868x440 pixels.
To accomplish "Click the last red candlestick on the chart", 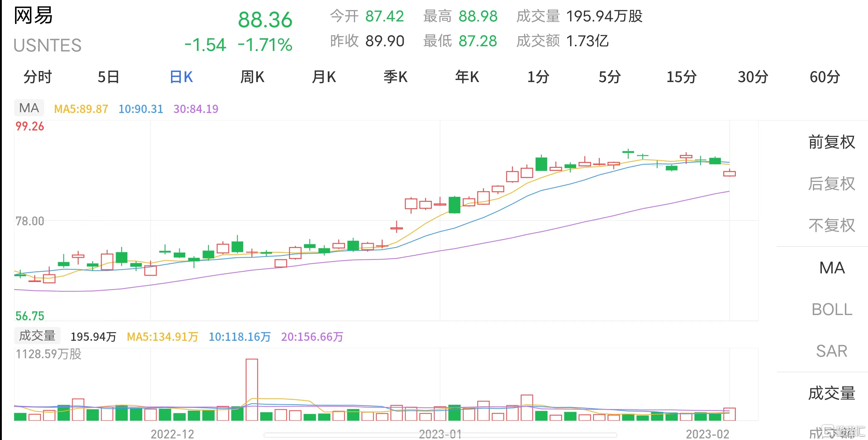I will coord(729,173).
